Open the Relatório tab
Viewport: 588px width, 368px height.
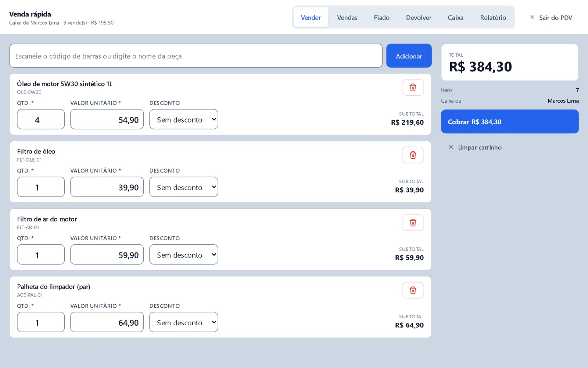tap(493, 17)
